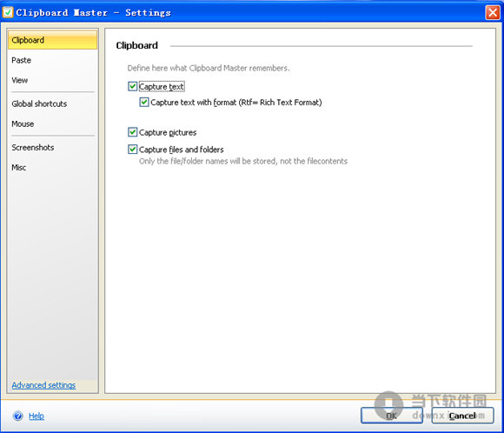
Task: Select the Mouse settings category
Action: [x=52, y=123]
